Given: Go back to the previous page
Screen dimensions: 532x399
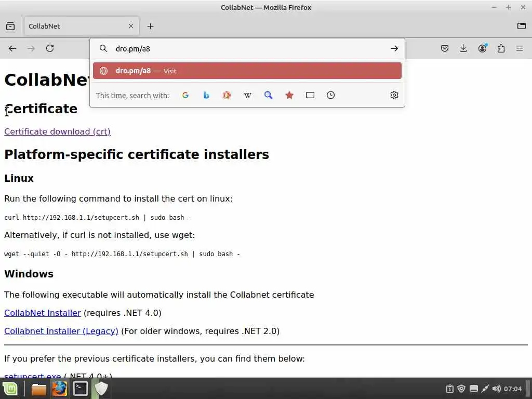Looking at the screenshot, I should pos(12,48).
